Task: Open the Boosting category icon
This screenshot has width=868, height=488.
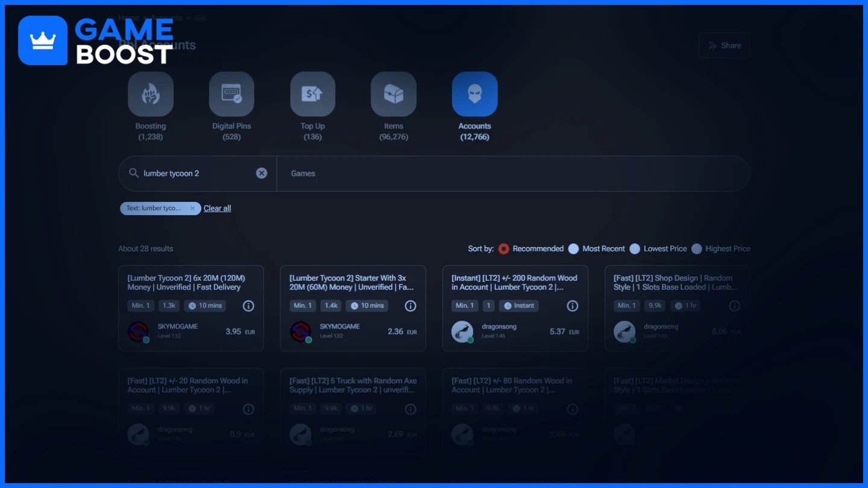Action: point(151,95)
